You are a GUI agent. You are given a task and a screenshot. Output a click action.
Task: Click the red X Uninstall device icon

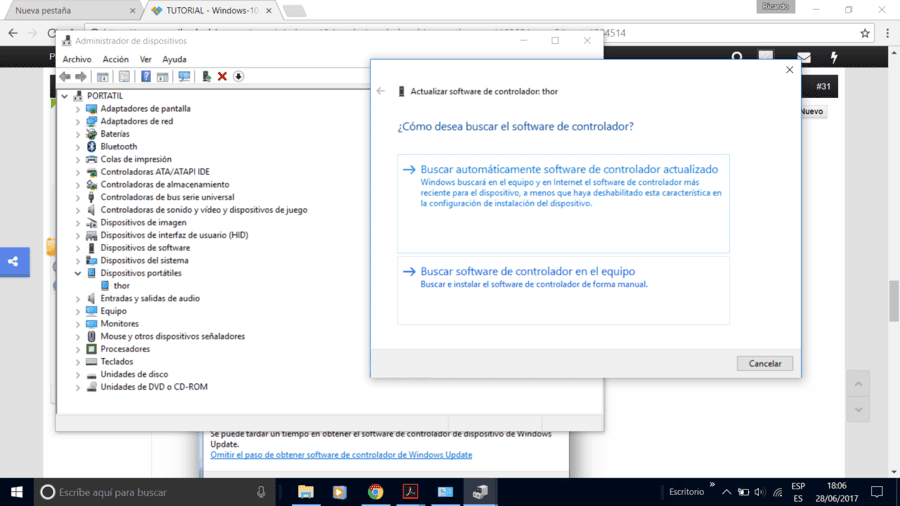pyautogui.click(x=222, y=76)
